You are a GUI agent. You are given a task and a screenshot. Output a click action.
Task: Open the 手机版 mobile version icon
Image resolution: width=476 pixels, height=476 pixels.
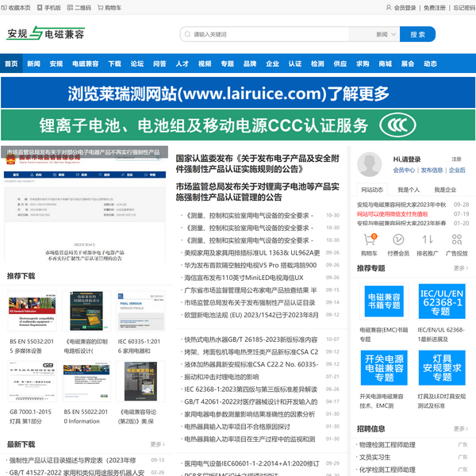(40, 7)
